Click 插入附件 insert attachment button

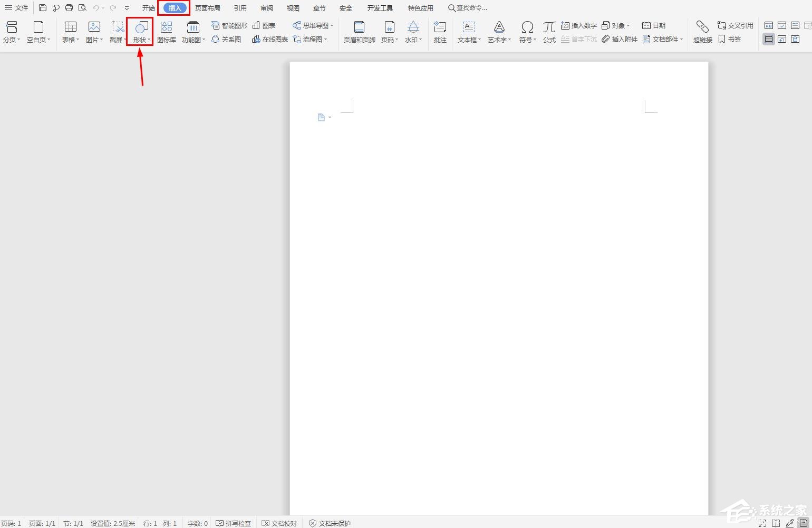620,40
